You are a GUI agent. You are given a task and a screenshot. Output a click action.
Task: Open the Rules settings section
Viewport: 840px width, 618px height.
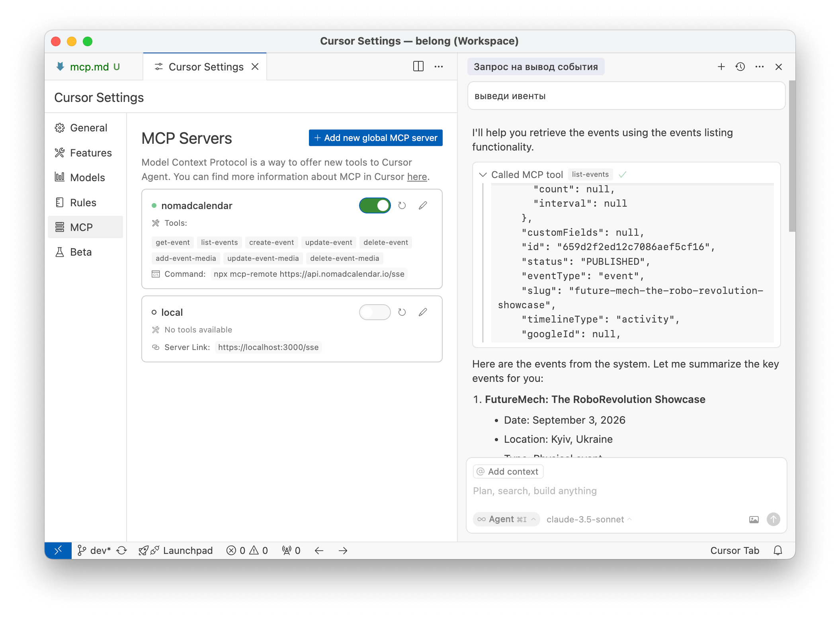[x=85, y=203]
